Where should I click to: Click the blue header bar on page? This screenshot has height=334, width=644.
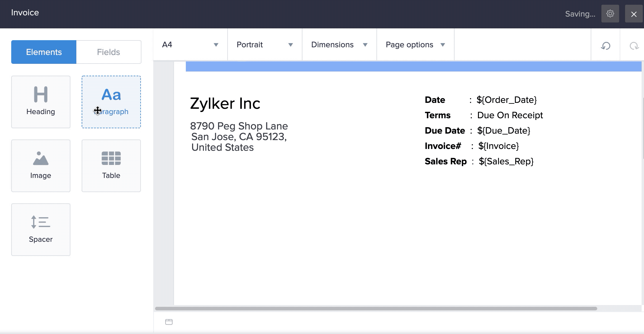pyautogui.click(x=413, y=67)
